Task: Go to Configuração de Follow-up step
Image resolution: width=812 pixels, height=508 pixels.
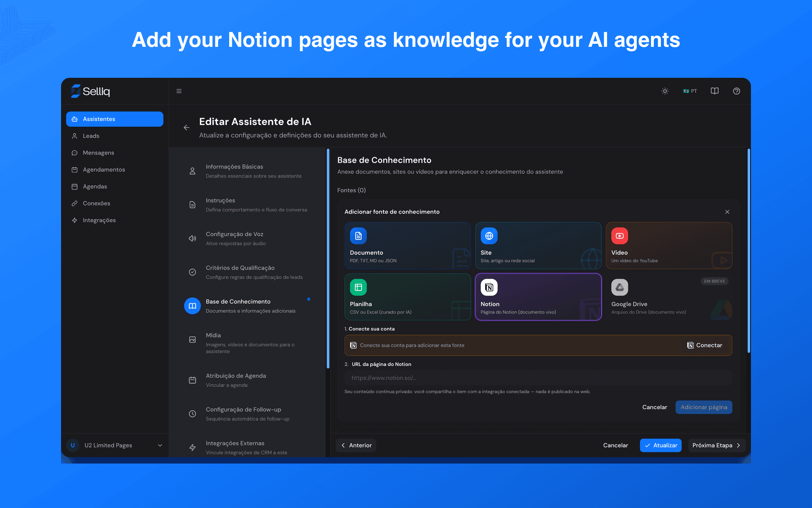Action: click(247, 414)
